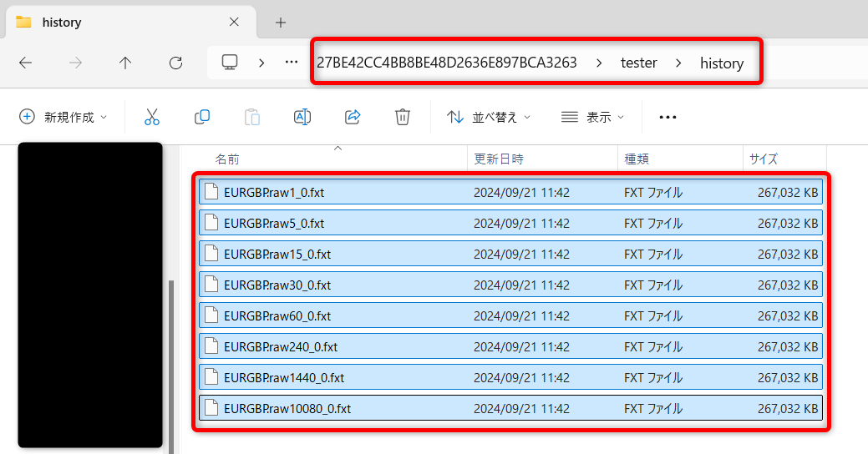
Task: Show hidden path with ellipsis button
Action: pos(292,63)
